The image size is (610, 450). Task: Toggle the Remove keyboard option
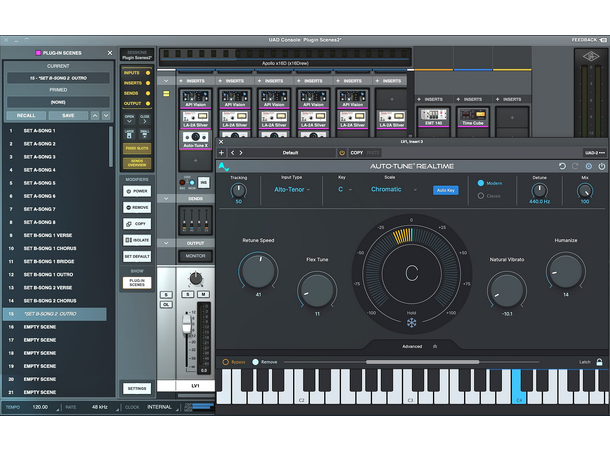tap(255, 362)
